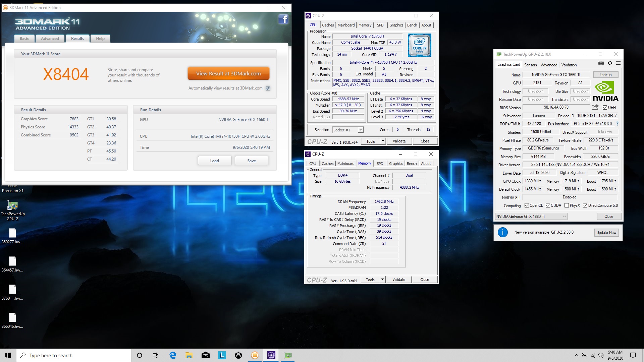
Task: Click the taskbar clock showing 5:40 AM
Action: point(615,355)
